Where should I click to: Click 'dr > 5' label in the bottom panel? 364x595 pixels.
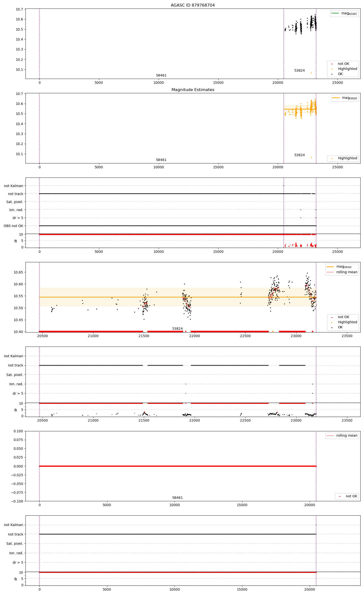pos(18,562)
